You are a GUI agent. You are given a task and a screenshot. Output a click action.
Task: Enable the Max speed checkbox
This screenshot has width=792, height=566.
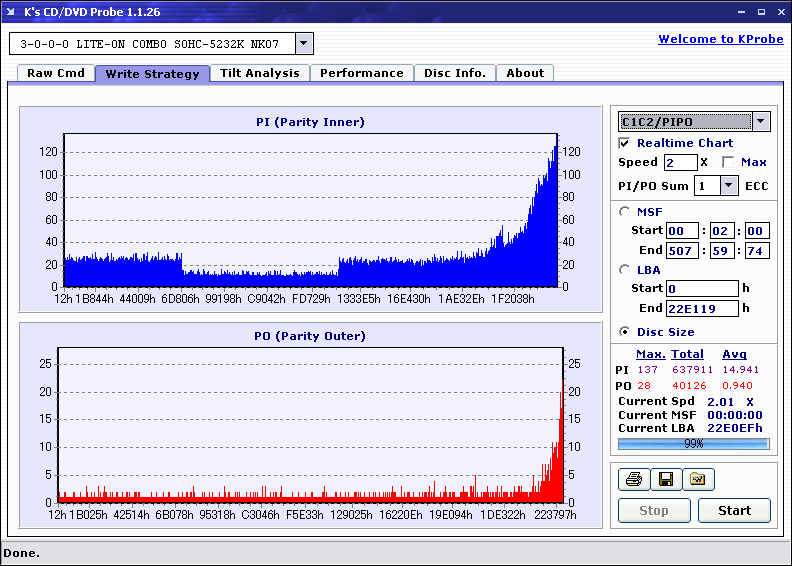click(728, 162)
